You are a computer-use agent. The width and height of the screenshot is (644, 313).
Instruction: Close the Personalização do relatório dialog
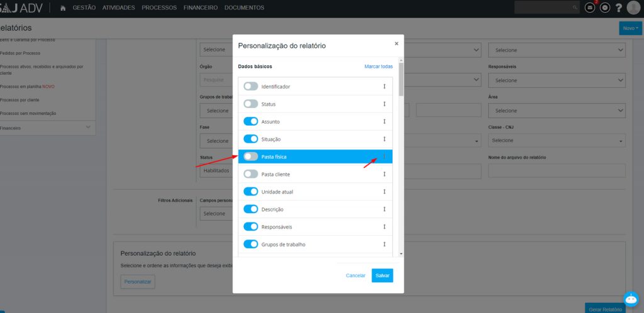396,43
